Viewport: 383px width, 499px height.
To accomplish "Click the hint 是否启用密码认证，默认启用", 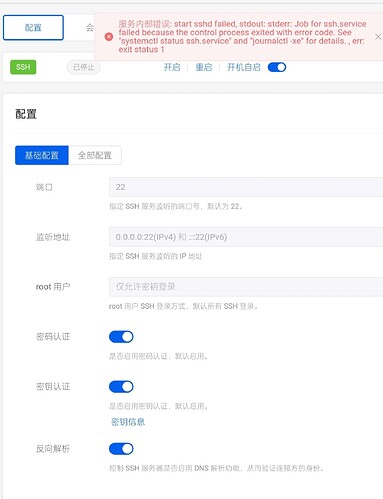I will (x=159, y=356).
